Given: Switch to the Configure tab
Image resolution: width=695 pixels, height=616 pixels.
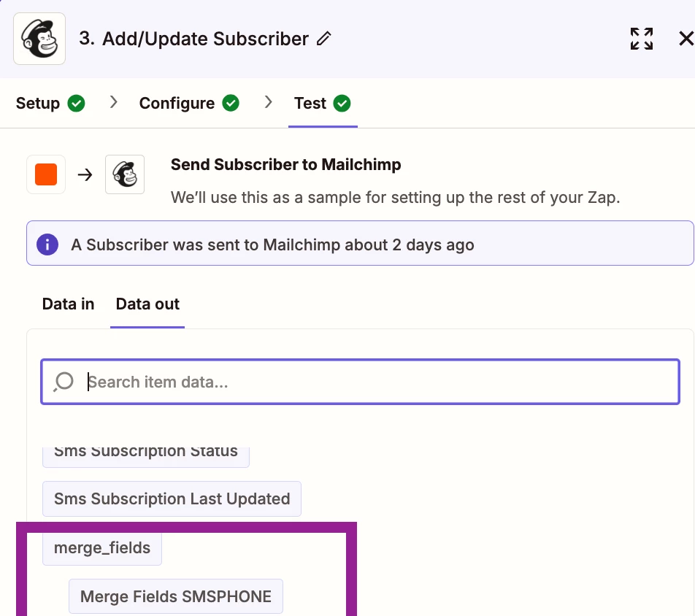Looking at the screenshot, I should [x=189, y=103].
